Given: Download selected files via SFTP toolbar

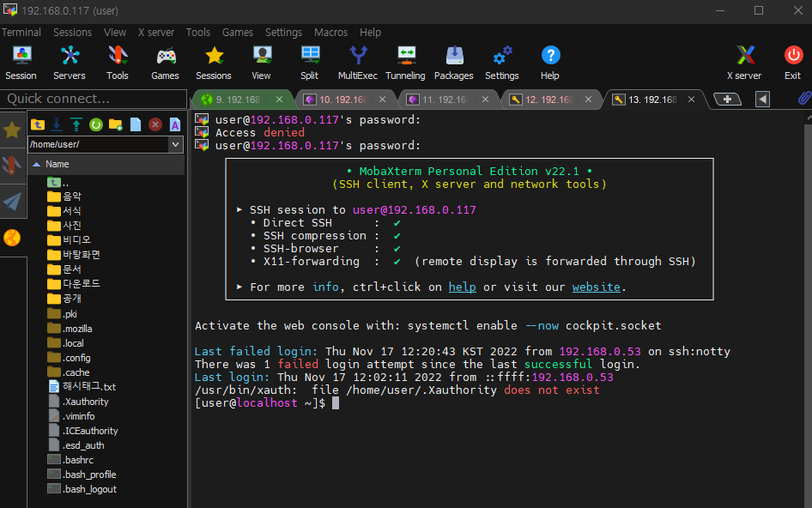Looking at the screenshot, I should 57,124.
